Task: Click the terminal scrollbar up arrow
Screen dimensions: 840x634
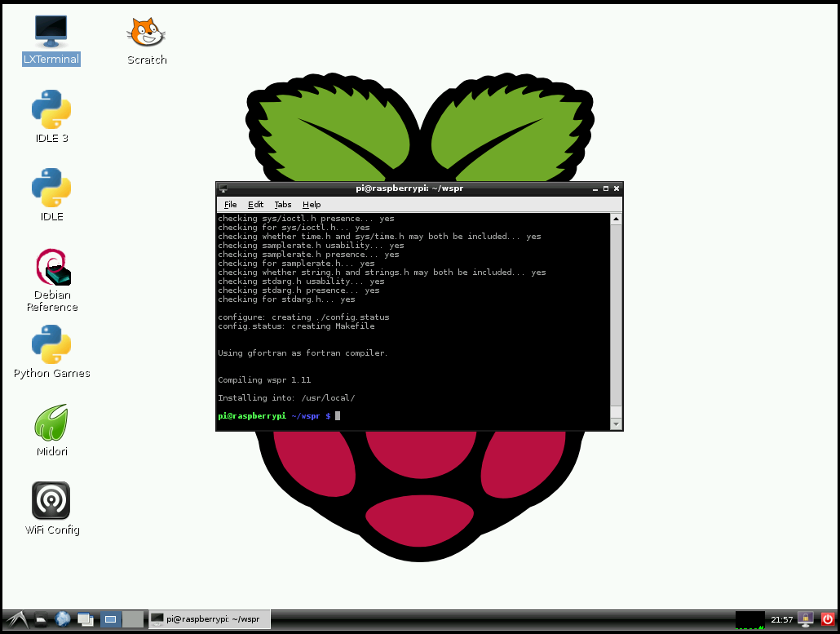Action: (616, 219)
